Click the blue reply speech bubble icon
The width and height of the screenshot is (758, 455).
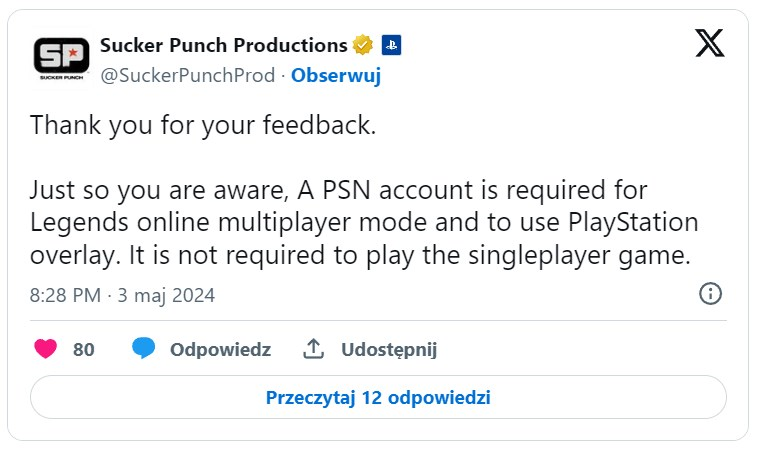click(x=145, y=349)
